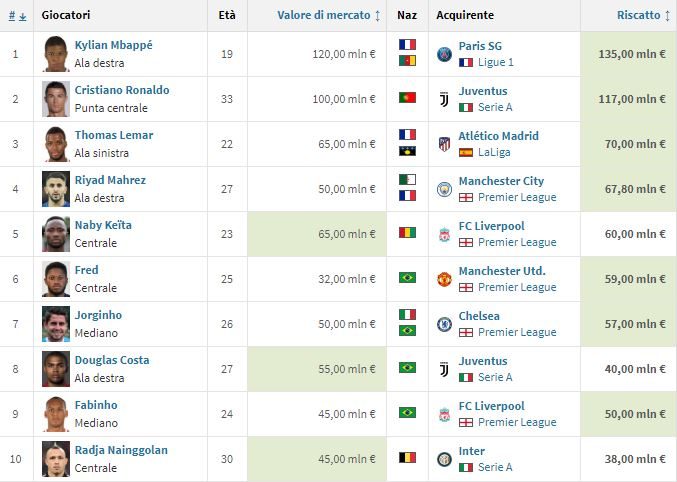Click the Paris SG club crest icon

tap(444, 54)
